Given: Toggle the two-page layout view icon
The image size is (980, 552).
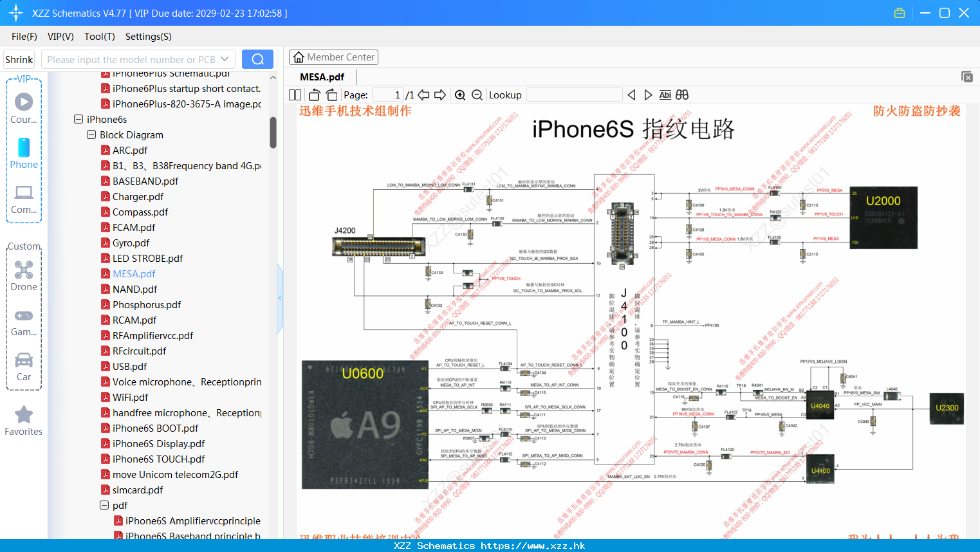Looking at the screenshot, I should (x=295, y=95).
